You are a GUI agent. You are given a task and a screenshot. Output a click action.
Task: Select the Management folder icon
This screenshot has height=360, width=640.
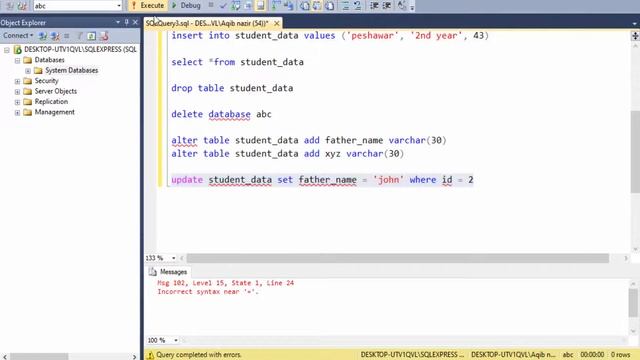pyautogui.click(x=27, y=112)
